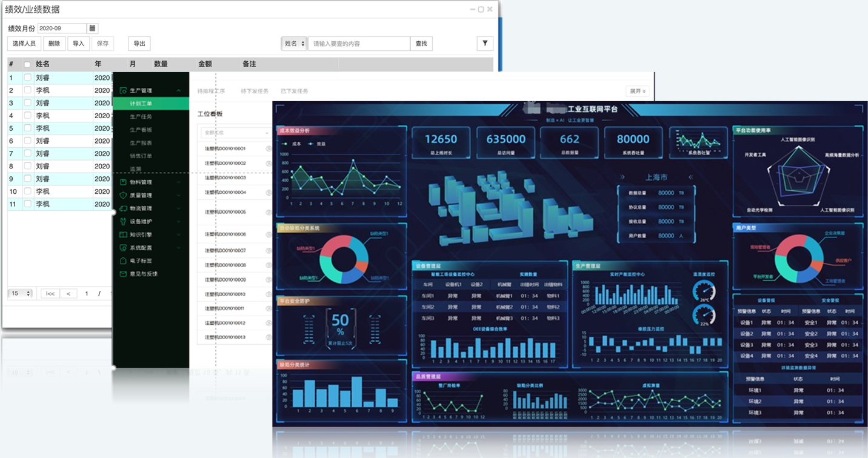Open the calendar picker beside 绩效月份
Screen dimensions: 868x458
pos(92,28)
